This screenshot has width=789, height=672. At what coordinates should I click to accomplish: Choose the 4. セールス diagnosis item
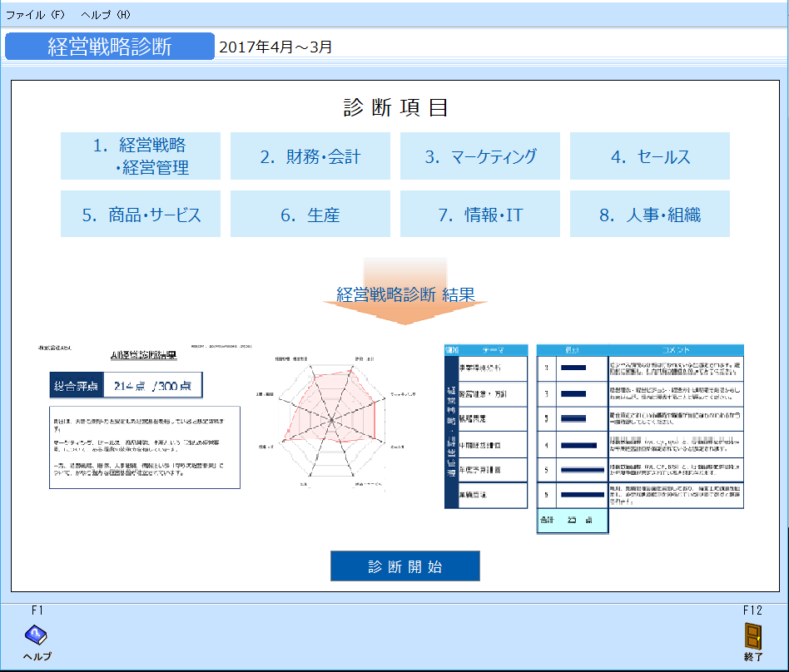[x=650, y=156]
